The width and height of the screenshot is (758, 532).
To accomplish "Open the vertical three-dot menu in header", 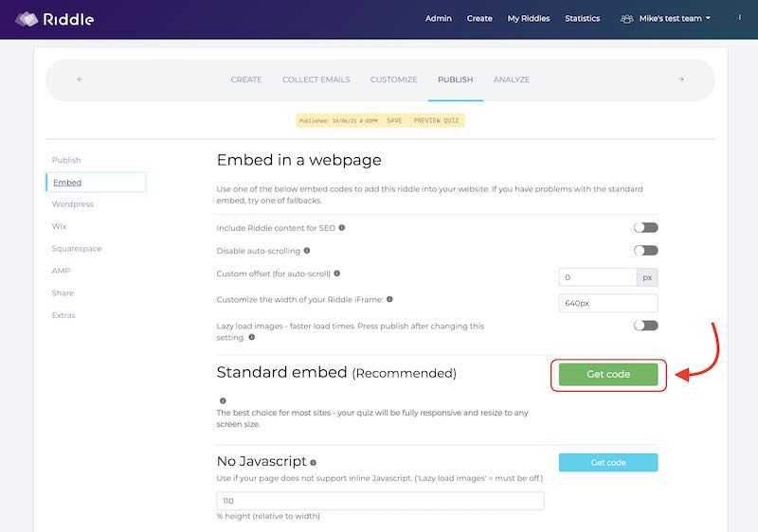I will 739,17.
